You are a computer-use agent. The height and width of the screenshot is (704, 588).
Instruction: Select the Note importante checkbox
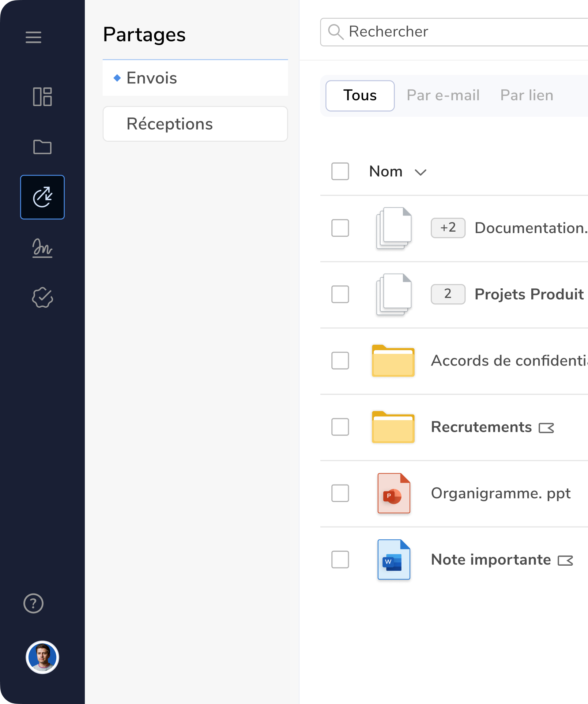(340, 559)
